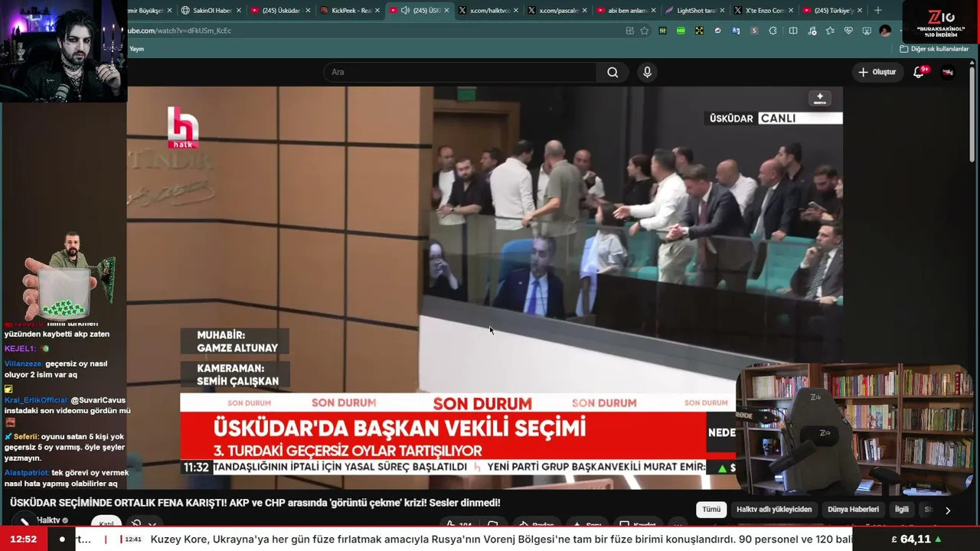Click the chat username Alastpatriot
Viewport: 980px width, 551px height.
tap(27, 473)
